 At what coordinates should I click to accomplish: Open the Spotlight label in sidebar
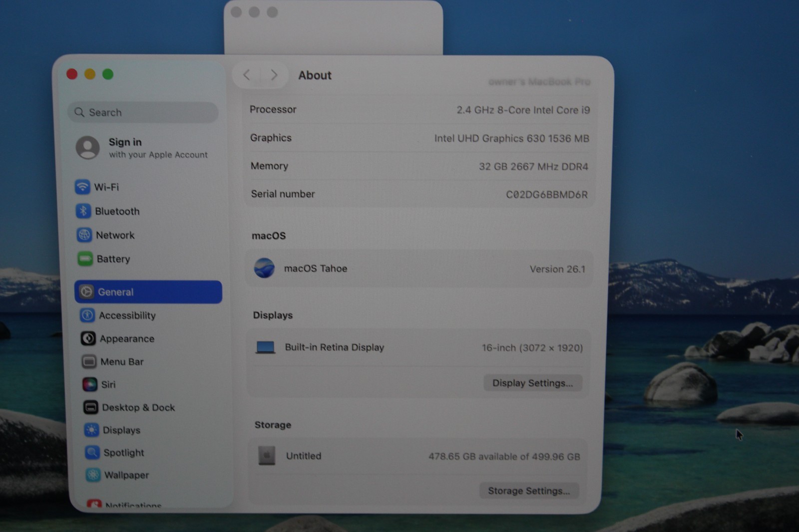(x=124, y=453)
